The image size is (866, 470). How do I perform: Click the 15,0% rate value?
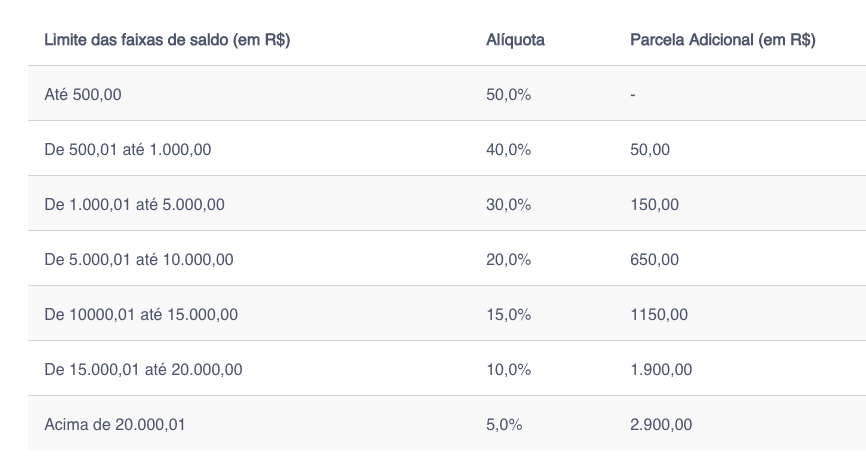(508, 314)
